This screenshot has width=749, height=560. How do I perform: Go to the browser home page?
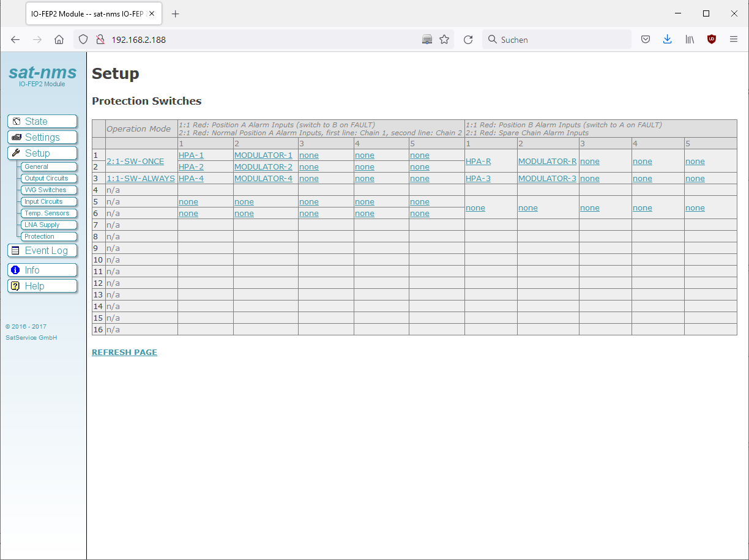click(59, 40)
